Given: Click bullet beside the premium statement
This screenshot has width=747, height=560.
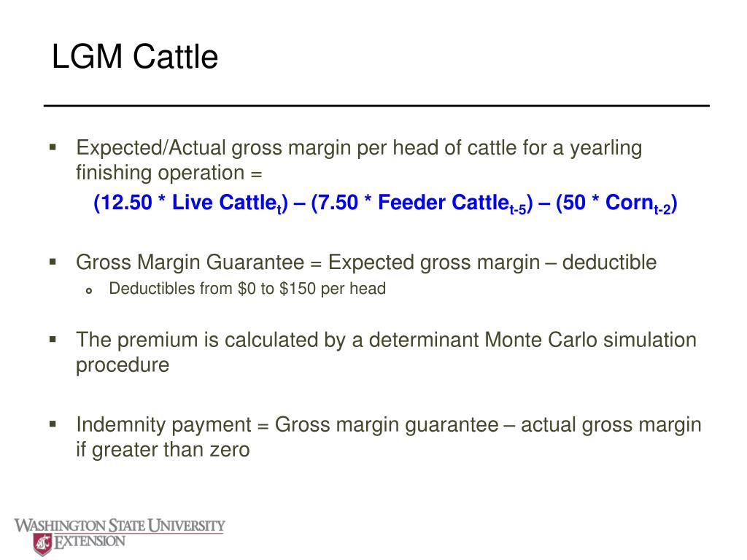Looking at the screenshot, I should coord(53,340).
